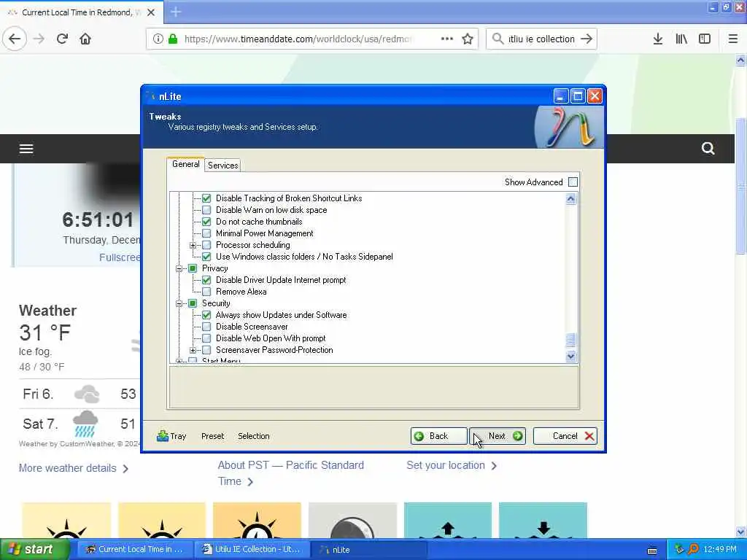Click the tweaks list scrollbar thumb

coord(570,340)
